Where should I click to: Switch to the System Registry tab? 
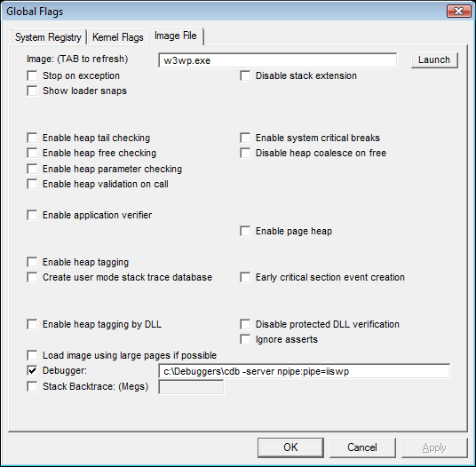48,37
